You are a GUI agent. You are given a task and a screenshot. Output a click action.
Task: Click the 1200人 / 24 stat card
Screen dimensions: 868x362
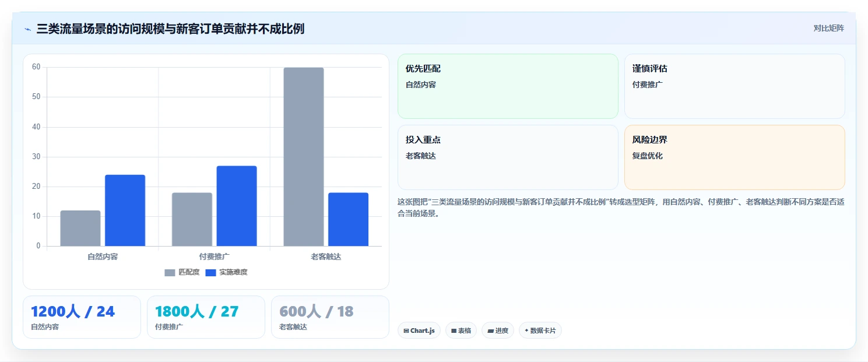click(x=82, y=317)
